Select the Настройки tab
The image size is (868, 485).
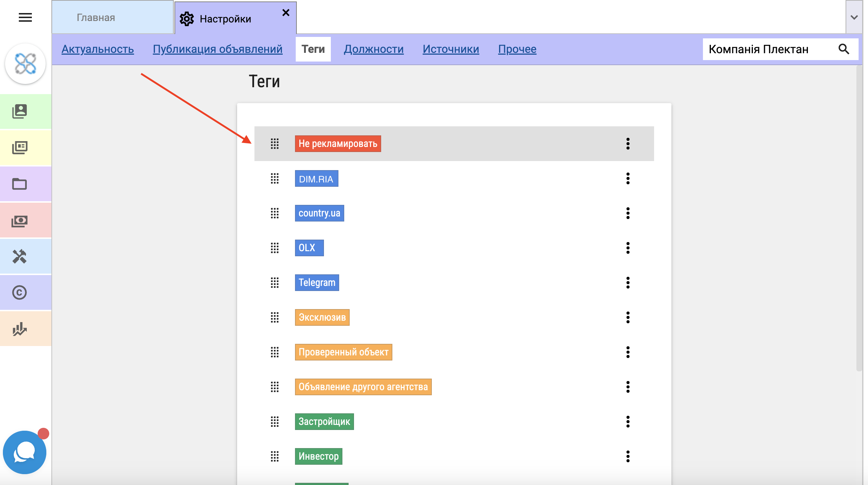236,18
